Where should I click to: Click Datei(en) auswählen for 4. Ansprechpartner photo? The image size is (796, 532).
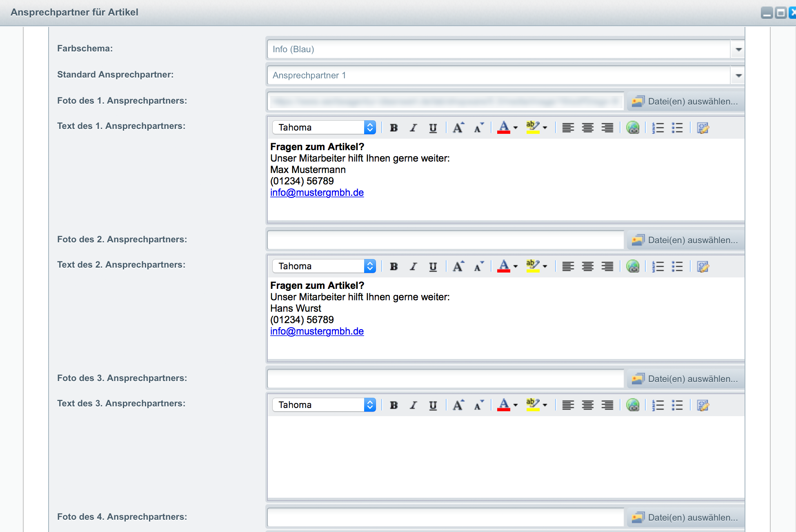click(x=686, y=517)
